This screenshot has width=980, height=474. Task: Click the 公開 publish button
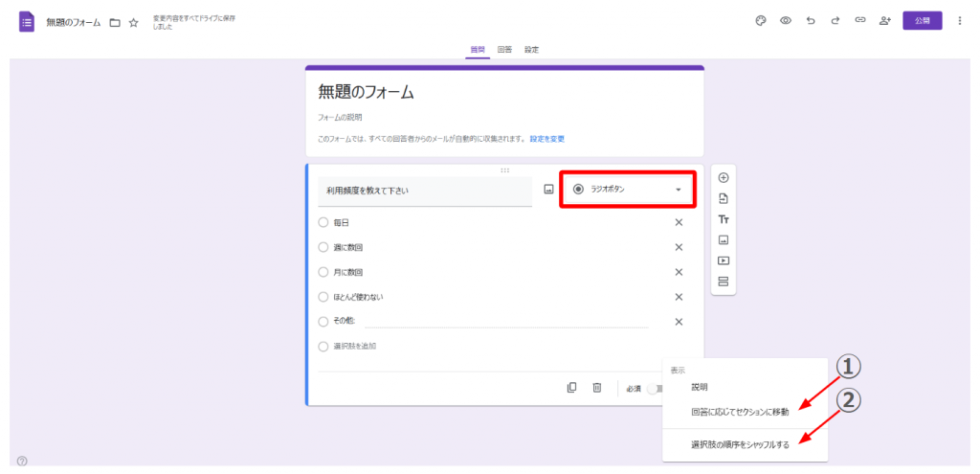(922, 20)
